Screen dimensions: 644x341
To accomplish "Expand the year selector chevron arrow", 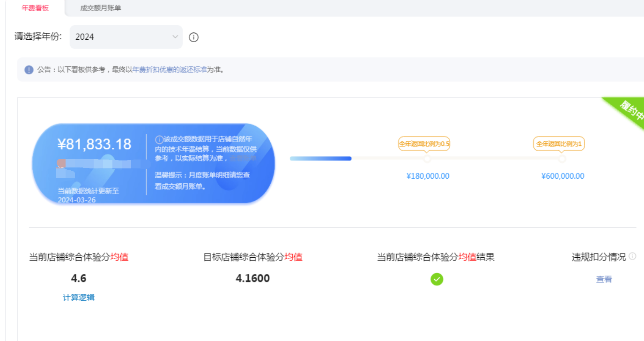I will pyautogui.click(x=175, y=37).
